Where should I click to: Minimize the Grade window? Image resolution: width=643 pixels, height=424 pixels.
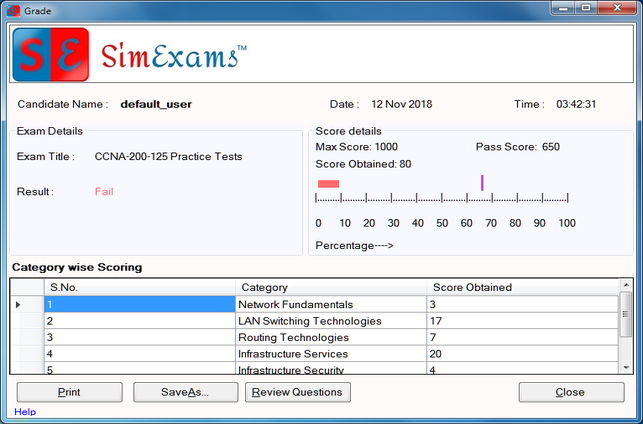[563, 8]
